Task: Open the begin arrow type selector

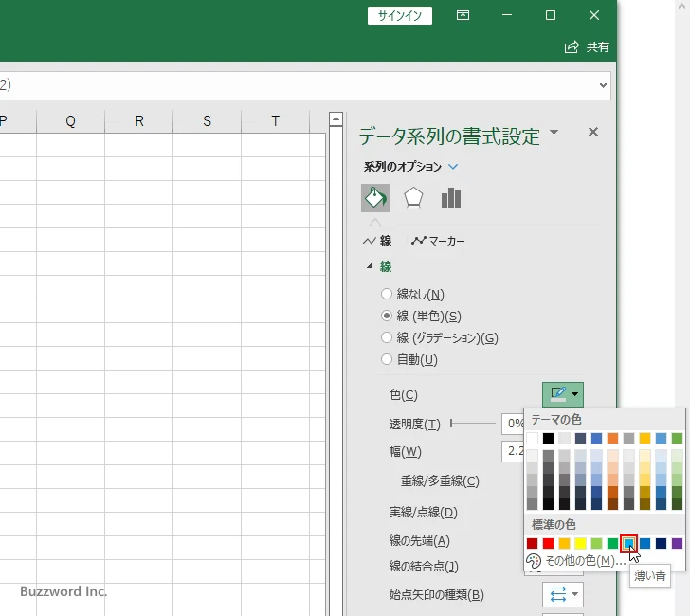Action: (x=563, y=594)
